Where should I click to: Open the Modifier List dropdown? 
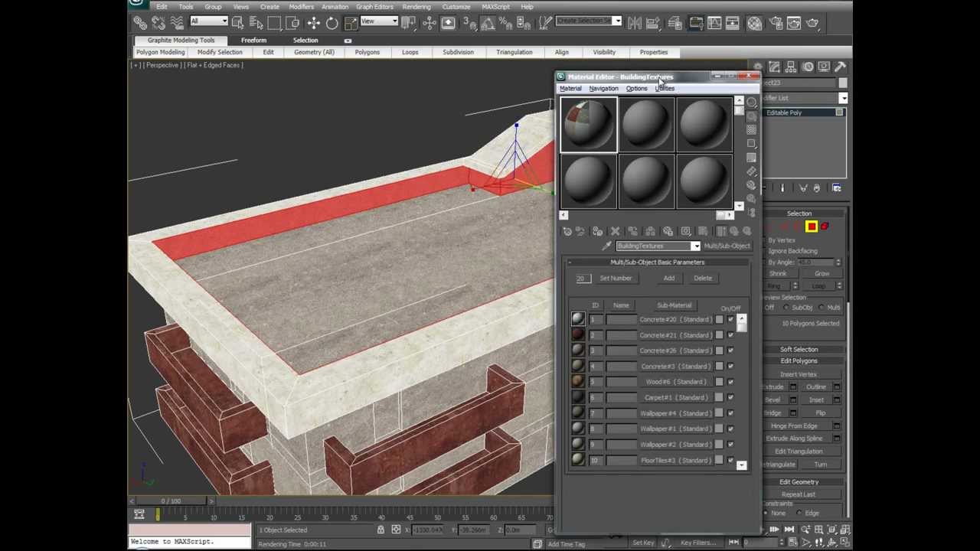[843, 98]
